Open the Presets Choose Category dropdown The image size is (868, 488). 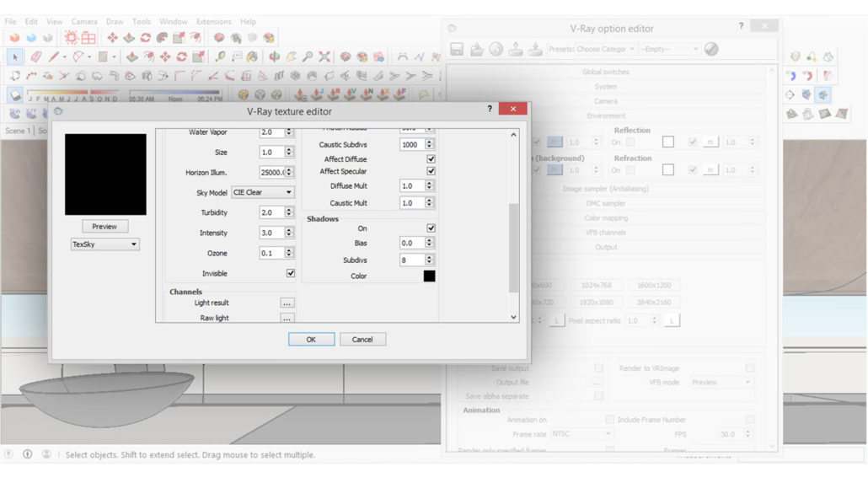[605, 50]
